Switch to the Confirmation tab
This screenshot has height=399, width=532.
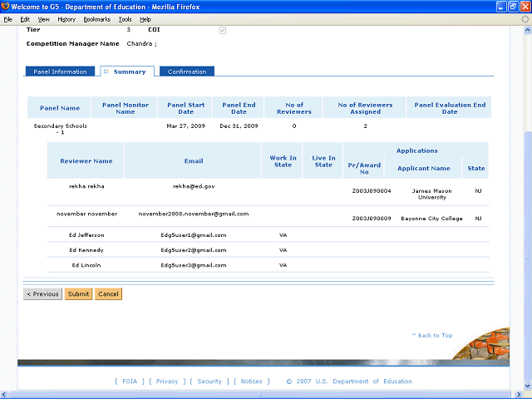tap(187, 71)
